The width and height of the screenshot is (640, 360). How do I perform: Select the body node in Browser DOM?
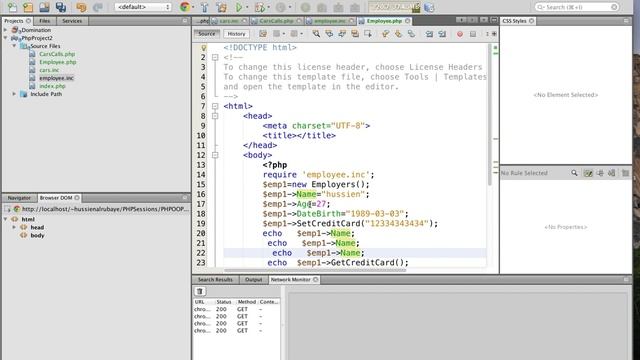point(37,235)
